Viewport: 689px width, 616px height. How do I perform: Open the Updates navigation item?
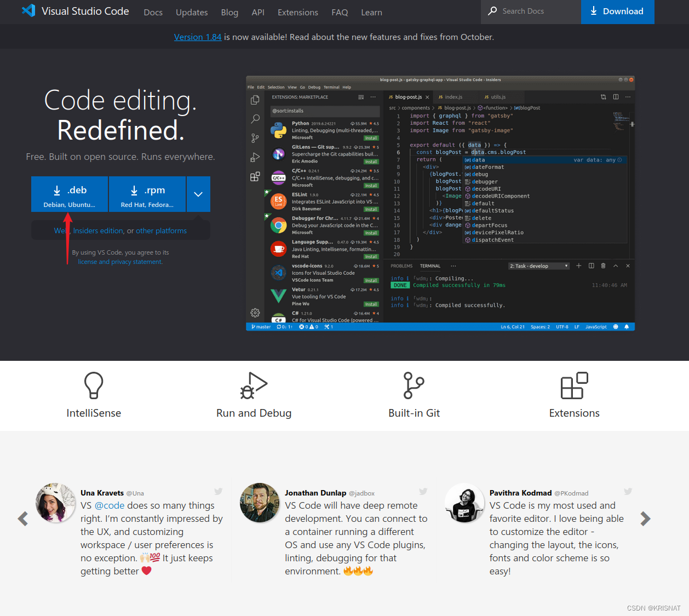point(192,12)
